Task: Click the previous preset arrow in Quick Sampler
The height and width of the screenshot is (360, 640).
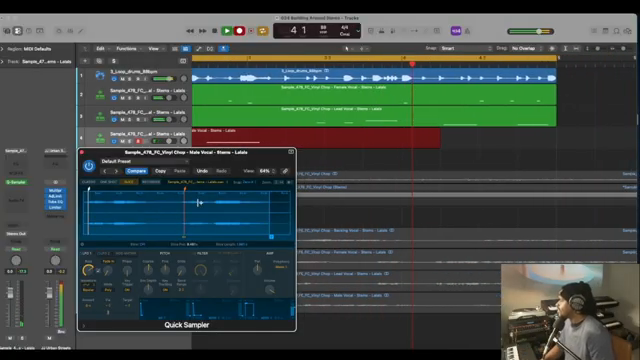Action: [105, 171]
